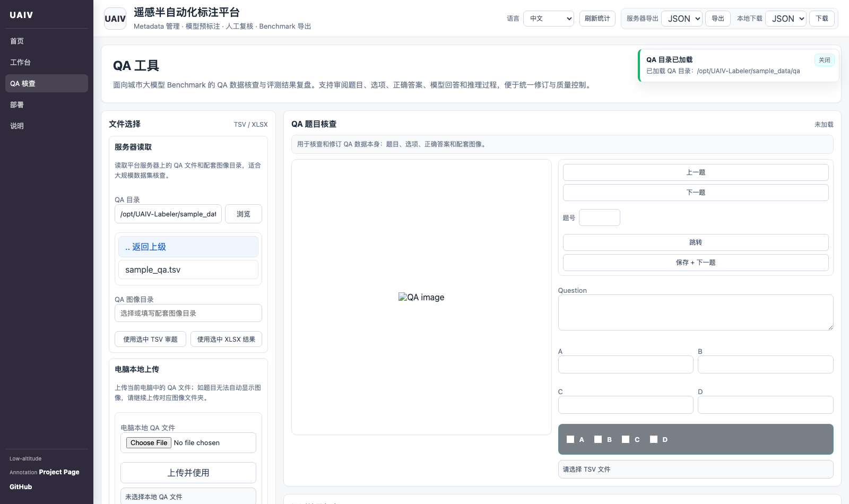Go up with .. 返回上级
Viewport: 849px width, 504px height.
[x=188, y=247]
